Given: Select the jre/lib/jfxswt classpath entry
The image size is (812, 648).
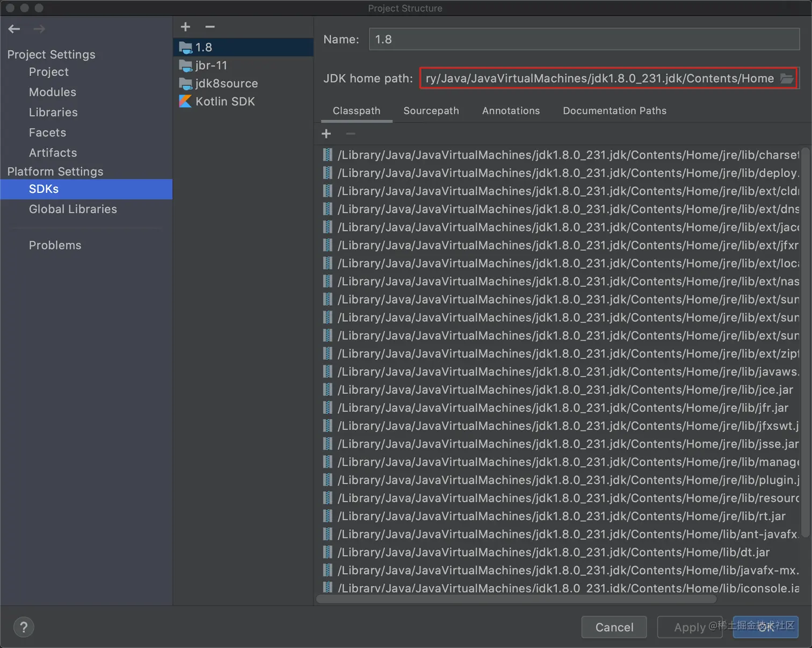Looking at the screenshot, I should coord(559,426).
